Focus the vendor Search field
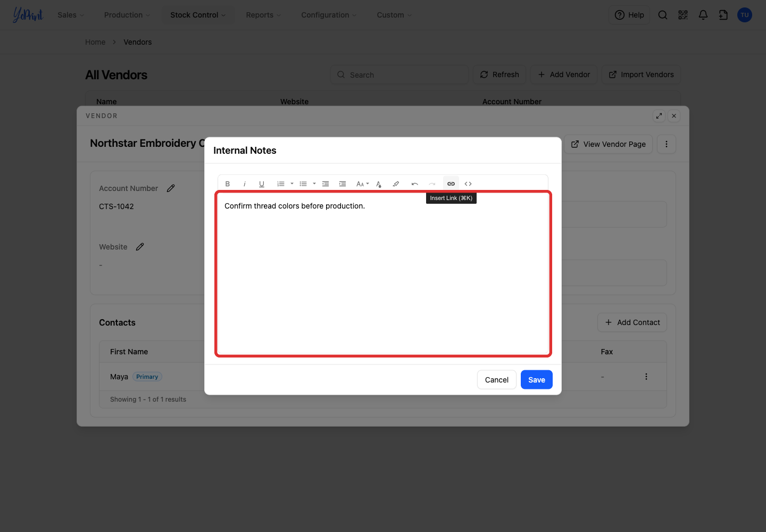 click(399, 74)
